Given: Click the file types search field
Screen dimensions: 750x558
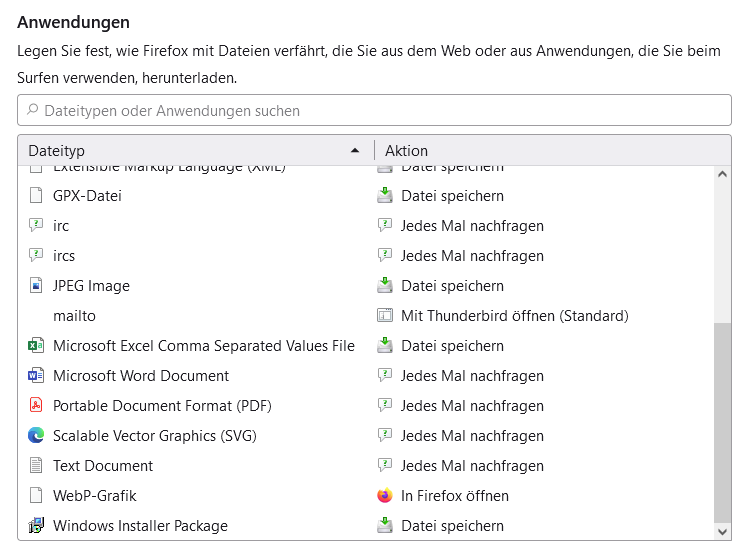Looking at the screenshot, I should point(374,110).
